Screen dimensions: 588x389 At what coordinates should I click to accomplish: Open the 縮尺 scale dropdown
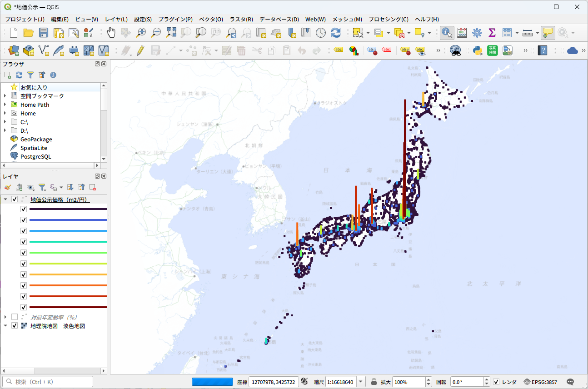pyautogui.click(x=361, y=382)
